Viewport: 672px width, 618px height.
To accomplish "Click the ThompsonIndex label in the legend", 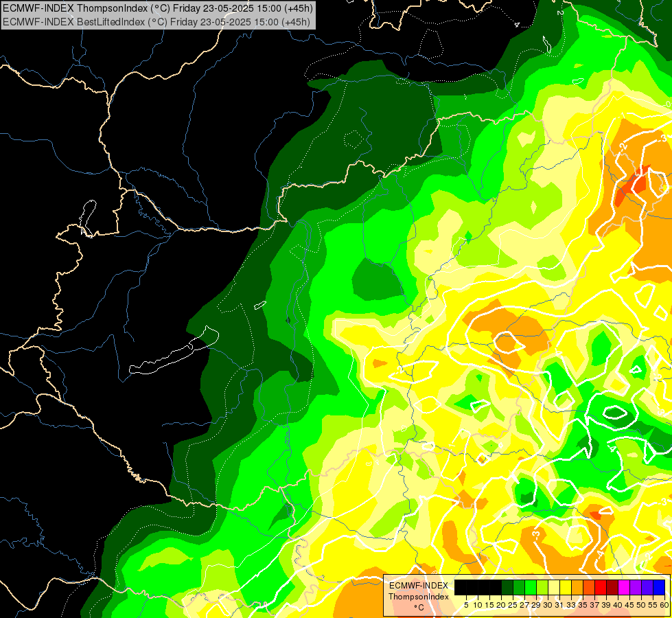I will click(x=419, y=597).
